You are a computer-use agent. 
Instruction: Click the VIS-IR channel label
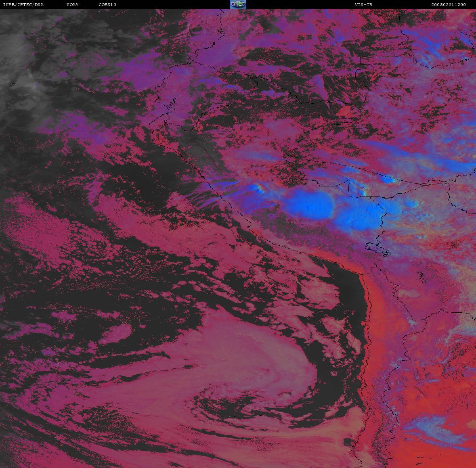click(363, 4)
